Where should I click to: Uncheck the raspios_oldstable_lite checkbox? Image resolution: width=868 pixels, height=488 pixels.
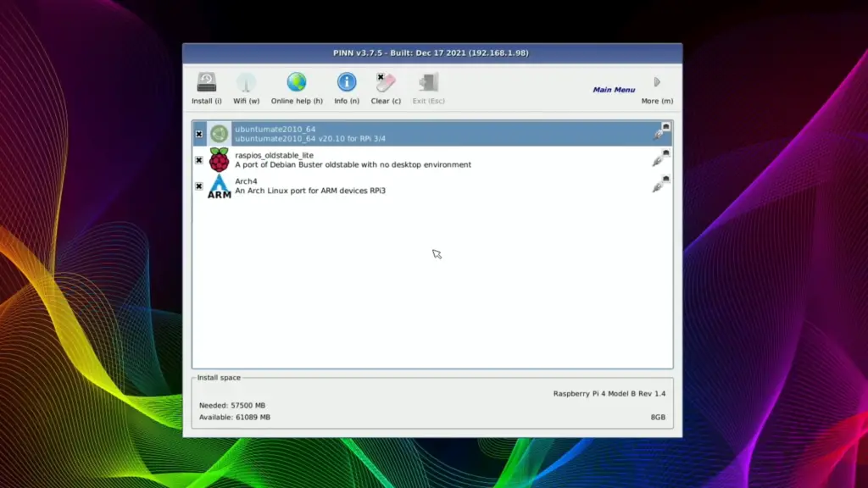coord(198,160)
